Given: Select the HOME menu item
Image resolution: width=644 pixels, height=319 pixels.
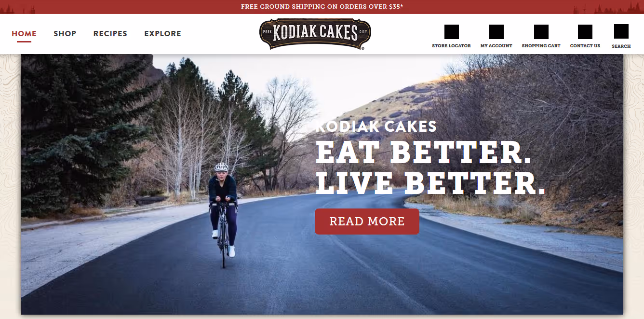Looking at the screenshot, I should (24, 34).
